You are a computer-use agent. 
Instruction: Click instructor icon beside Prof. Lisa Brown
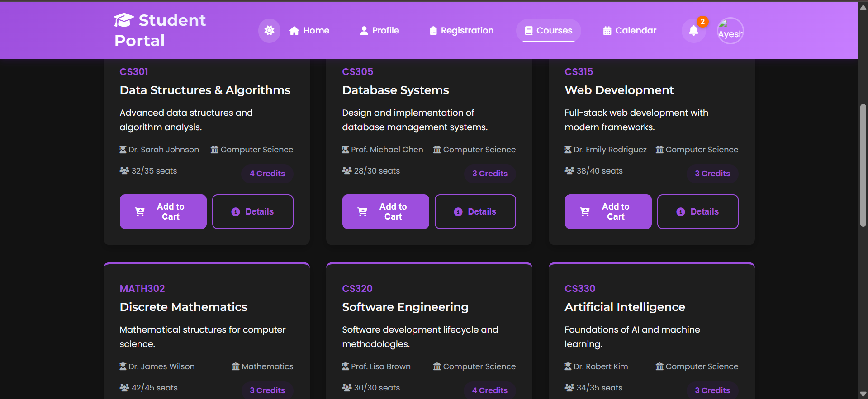tap(346, 366)
